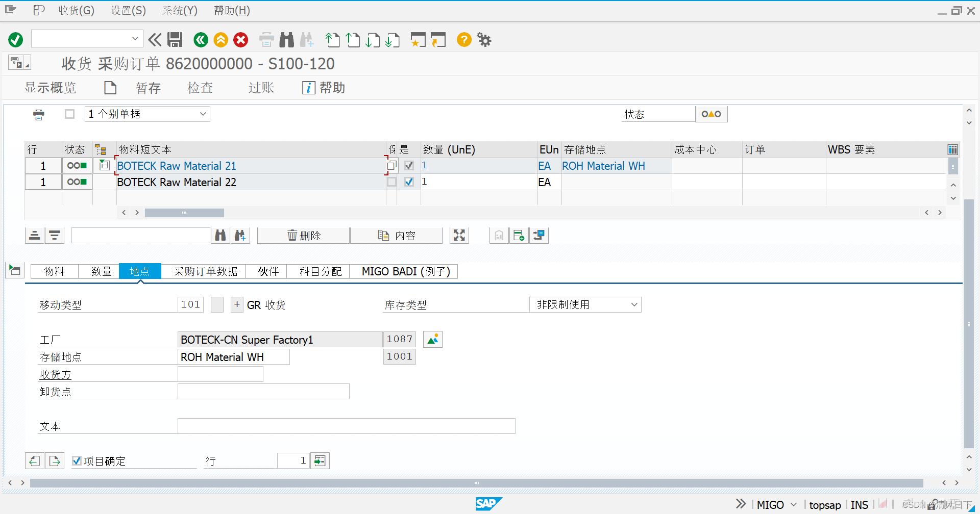Click the Last page icon
The height and width of the screenshot is (514, 980).
click(x=393, y=40)
